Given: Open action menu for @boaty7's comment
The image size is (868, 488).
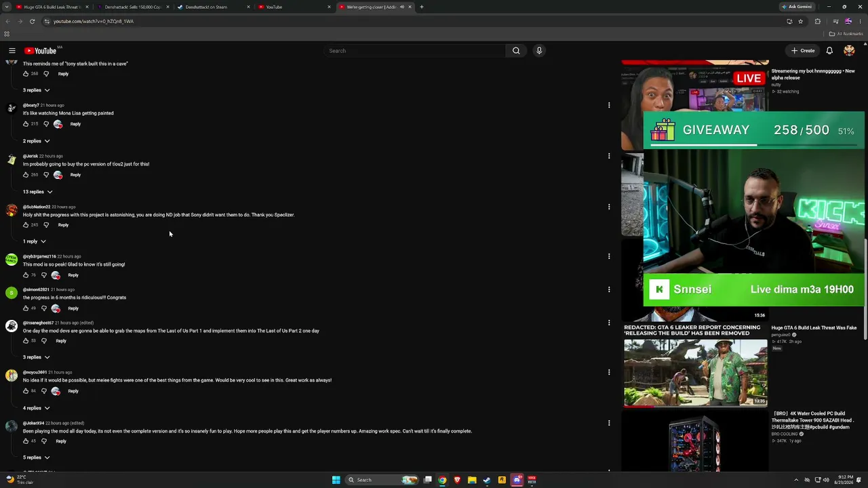Looking at the screenshot, I should (x=609, y=105).
